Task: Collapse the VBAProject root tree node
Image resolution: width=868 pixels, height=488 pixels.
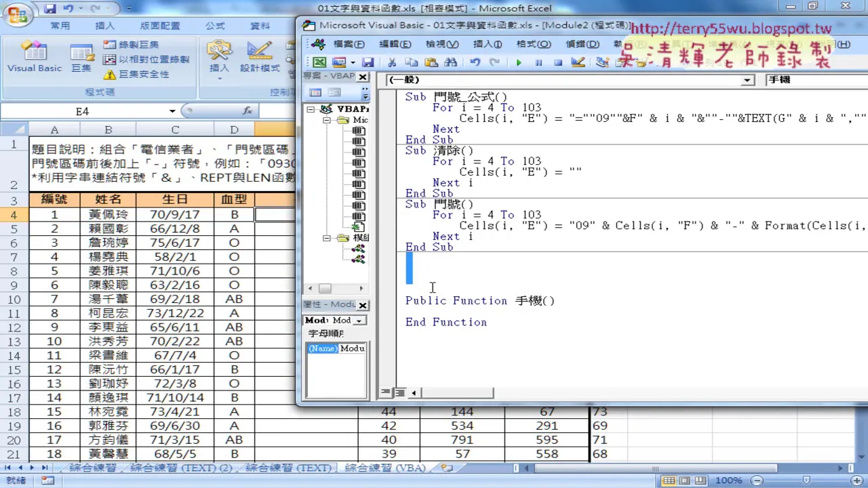Action: [311, 109]
